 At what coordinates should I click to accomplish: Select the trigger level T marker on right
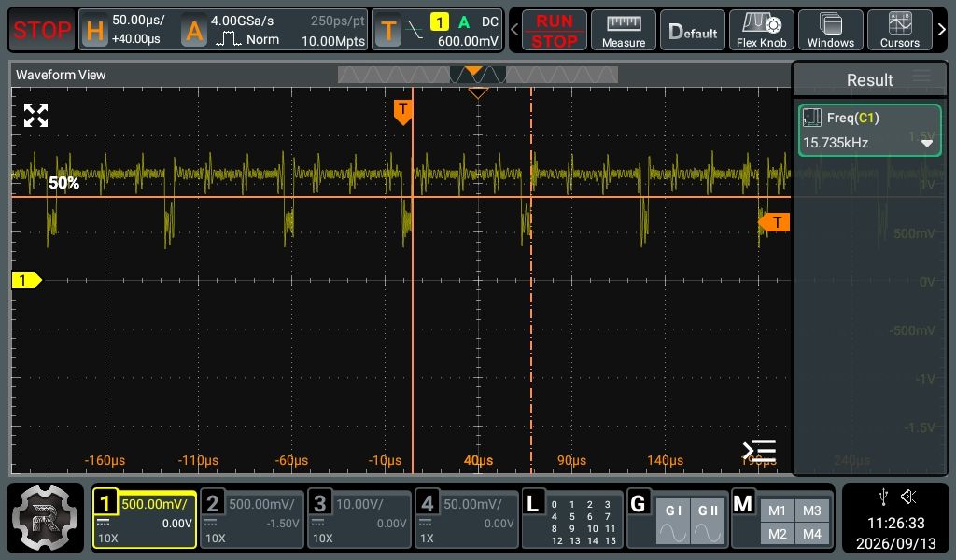pyautogui.click(x=774, y=222)
